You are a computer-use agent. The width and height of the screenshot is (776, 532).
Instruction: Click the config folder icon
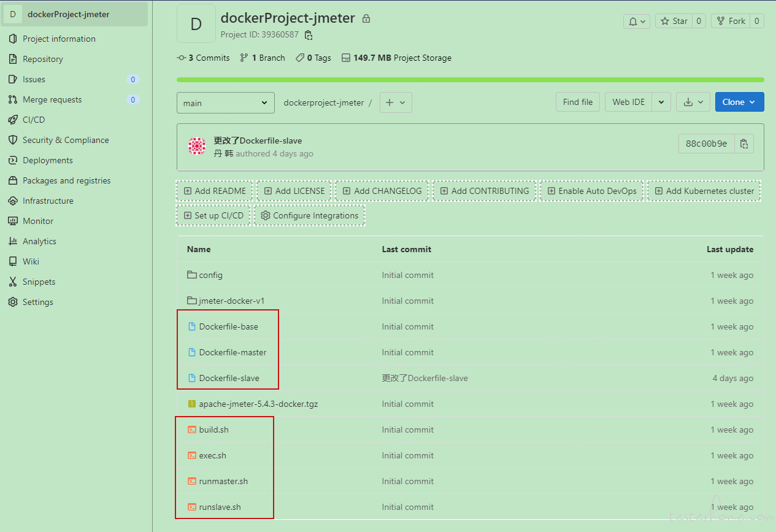pos(191,275)
